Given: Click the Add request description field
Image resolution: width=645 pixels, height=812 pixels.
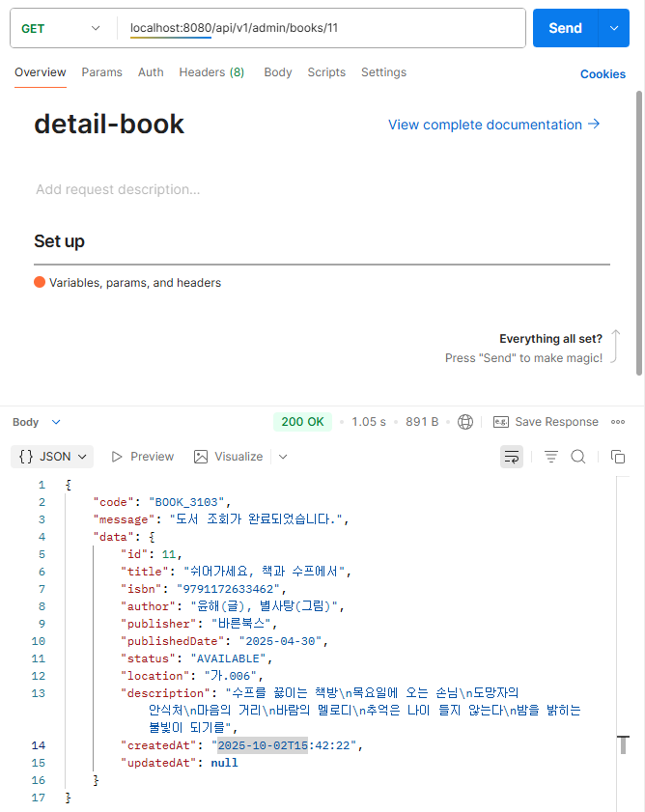Looking at the screenshot, I should click(118, 189).
